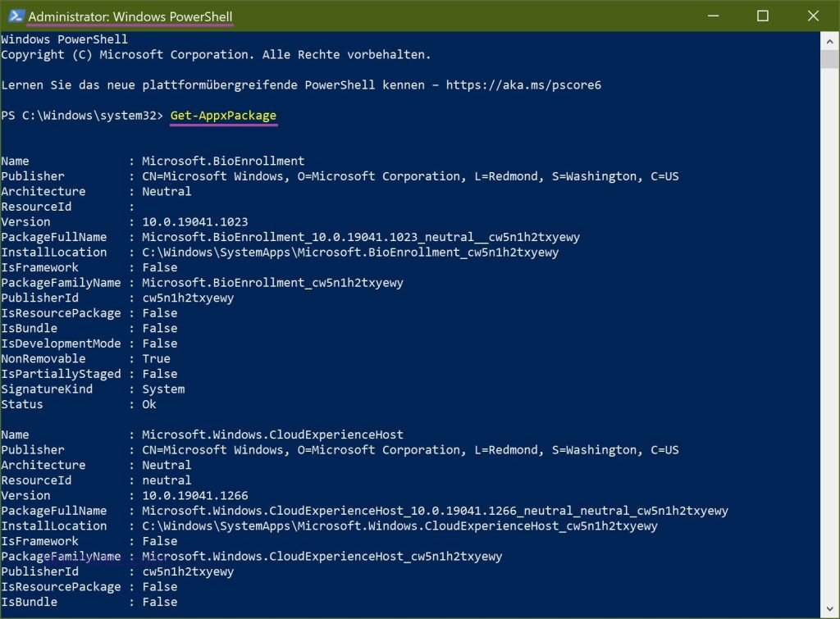The height and width of the screenshot is (619, 840).
Task: Click the Get-AppxPackage command text
Action: point(223,116)
